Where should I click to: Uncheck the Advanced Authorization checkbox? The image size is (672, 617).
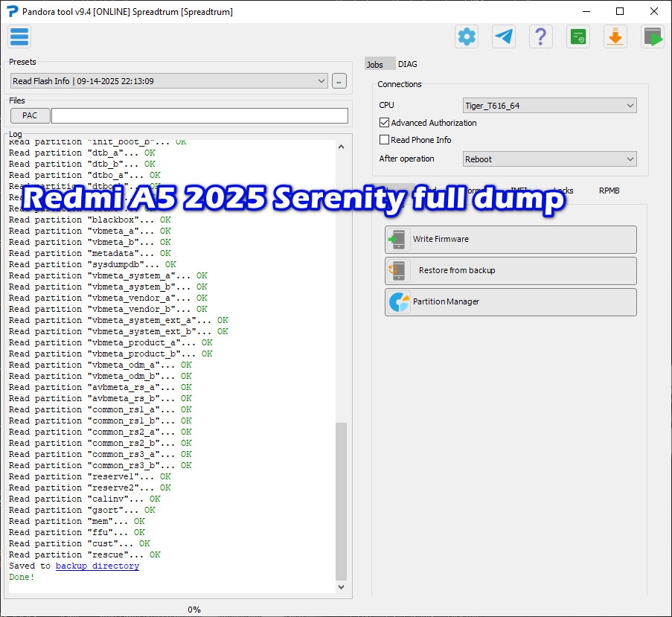(384, 123)
